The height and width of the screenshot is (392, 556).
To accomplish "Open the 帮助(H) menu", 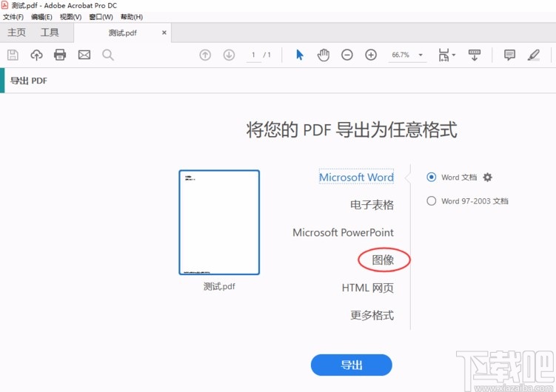I will tap(132, 17).
